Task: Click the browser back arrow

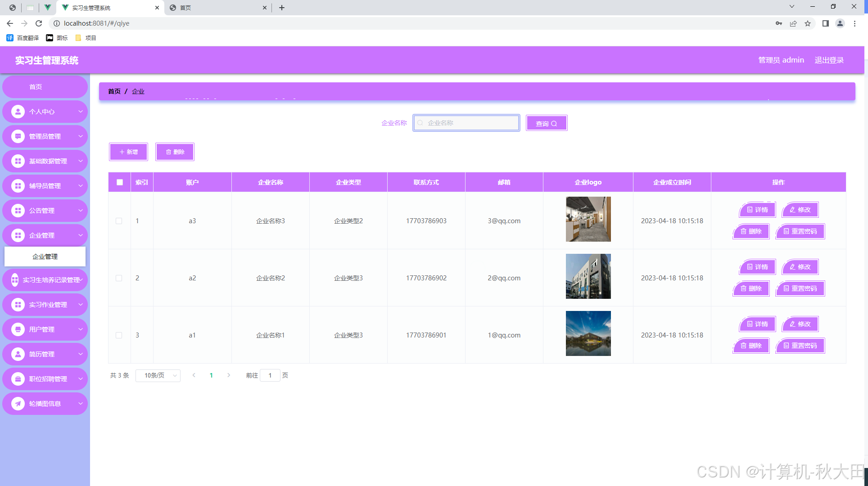Action: coord(10,23)
